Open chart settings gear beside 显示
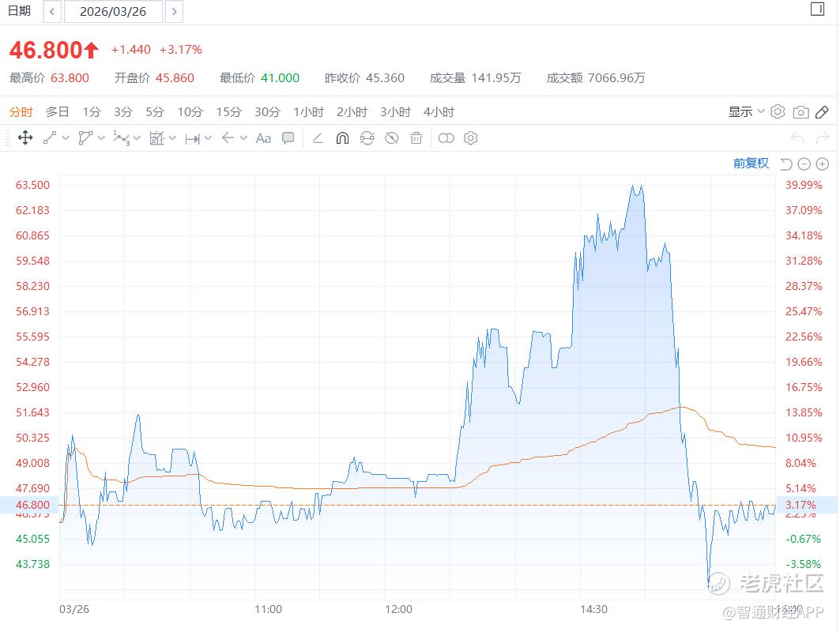The image size is (840, 632). [x=778, y=112]
